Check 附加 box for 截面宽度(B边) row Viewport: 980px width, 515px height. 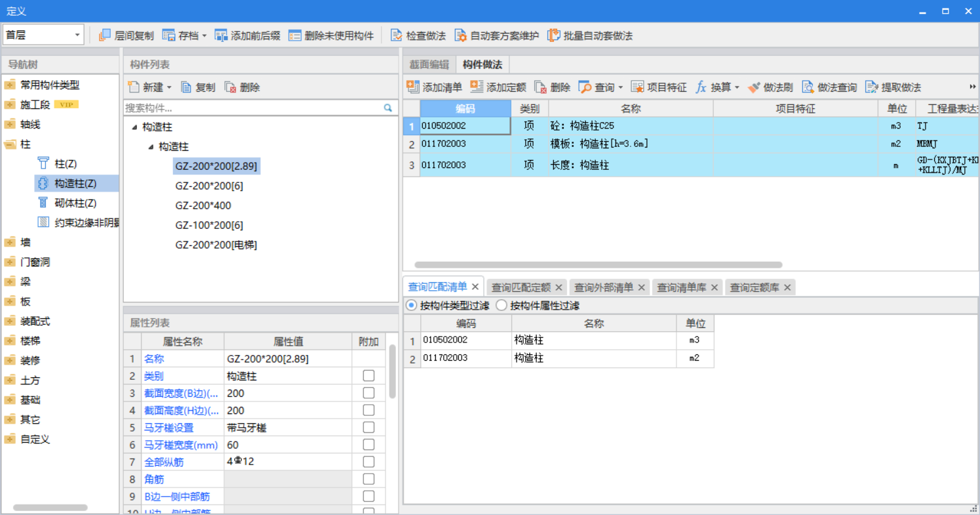pos(369,392)
